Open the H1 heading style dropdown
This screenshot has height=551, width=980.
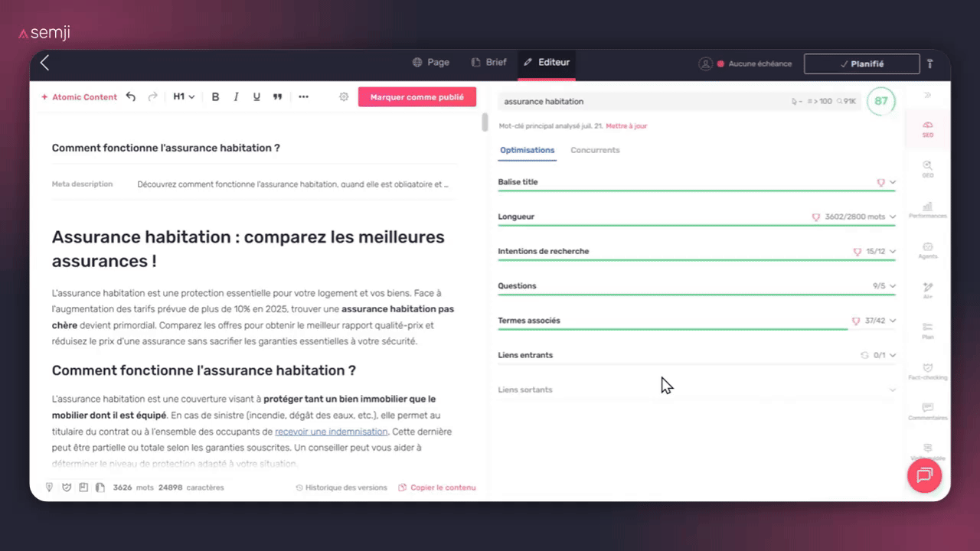pyautogui.click(x=184, y=97)
